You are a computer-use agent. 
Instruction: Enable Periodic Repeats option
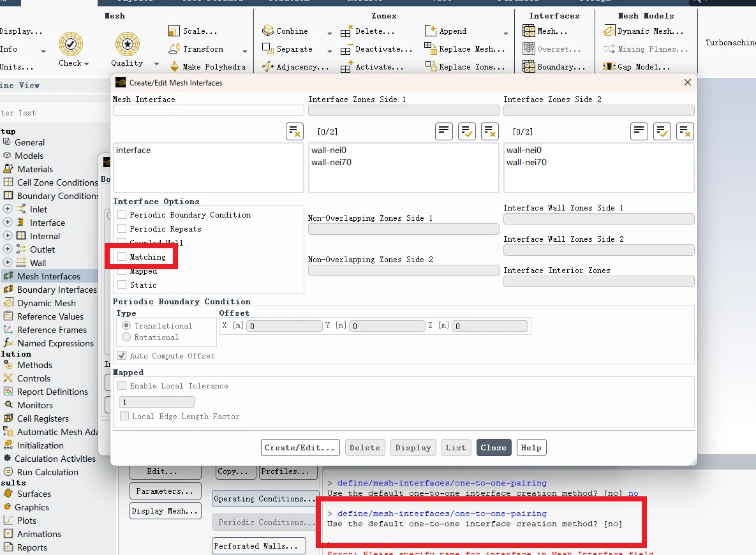click(122, 228)
